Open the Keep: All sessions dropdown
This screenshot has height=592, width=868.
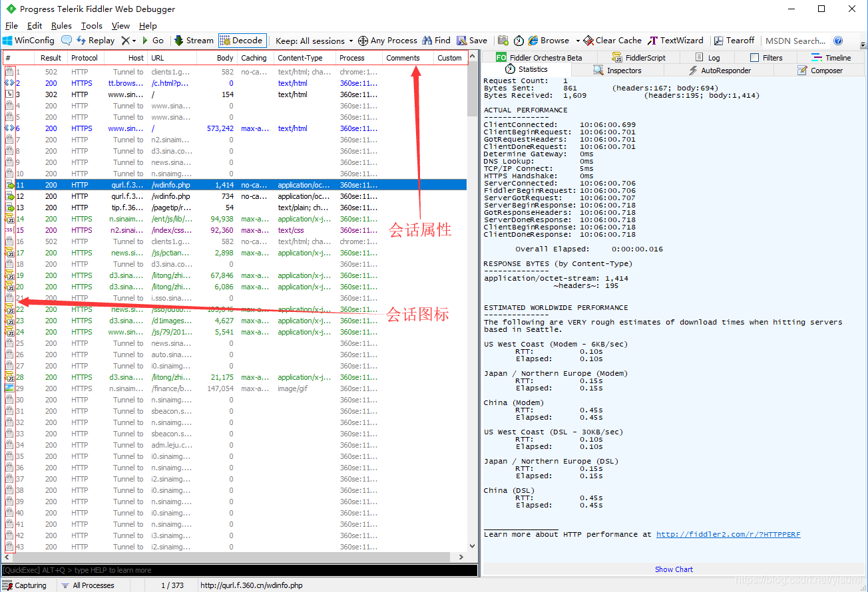pos(314,41)
